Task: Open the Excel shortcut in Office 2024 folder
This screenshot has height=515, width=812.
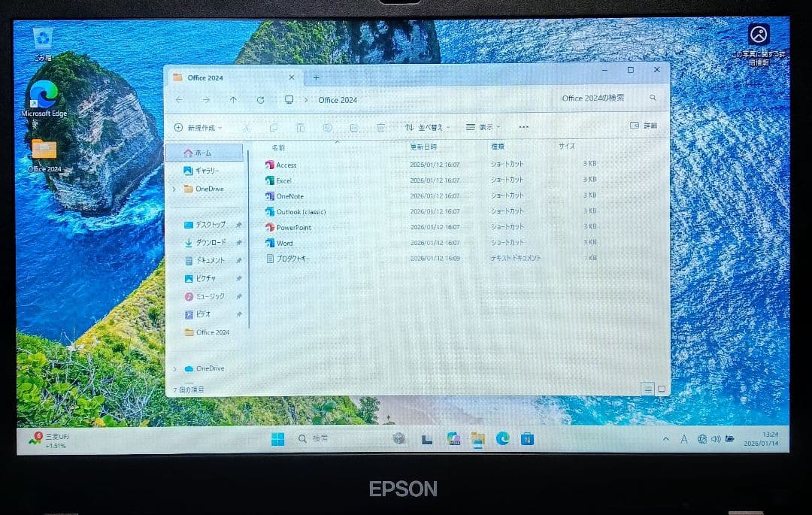Action: 286,180
